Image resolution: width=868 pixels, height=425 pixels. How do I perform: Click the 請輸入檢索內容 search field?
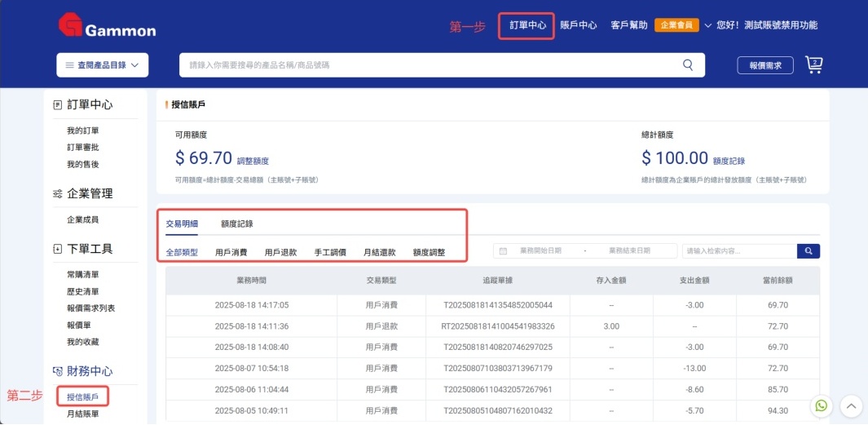coord(738,251)
